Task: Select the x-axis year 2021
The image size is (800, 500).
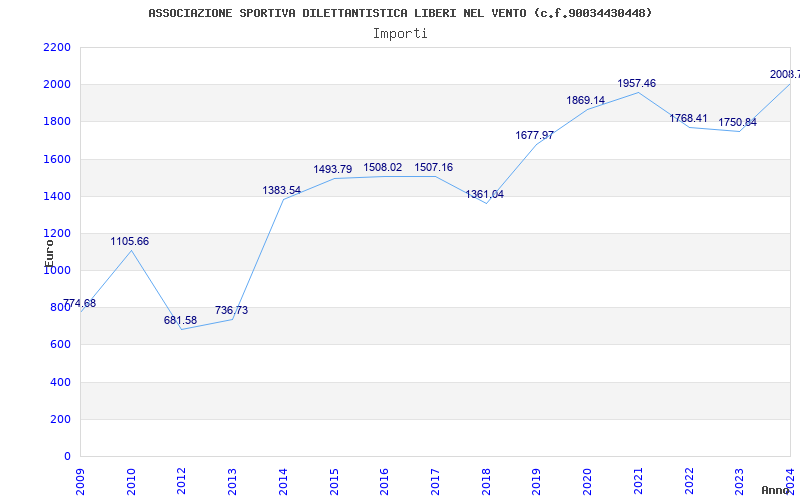Action: [638, 481]
